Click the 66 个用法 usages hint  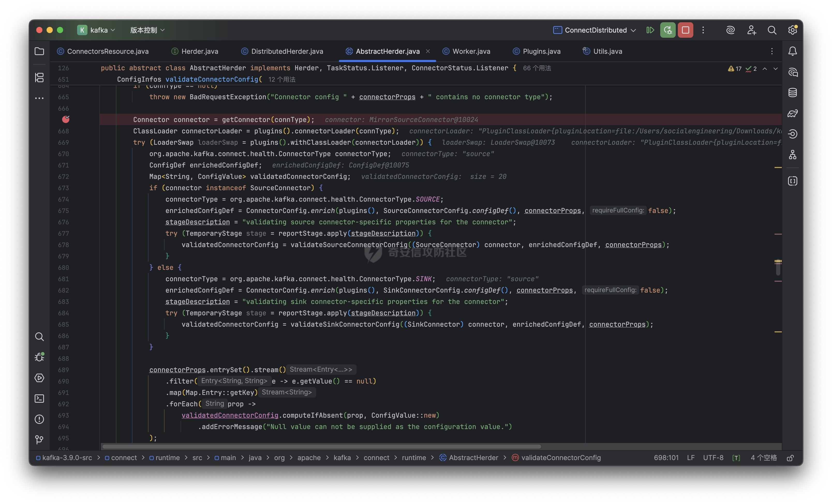coord(537,68)
